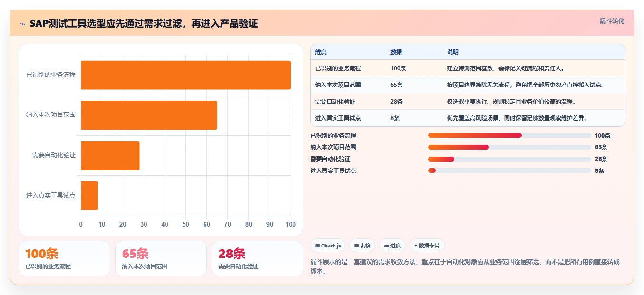Click 100条 in the table data column
This screenshot has height=295, width=644.
pos(399,68)
